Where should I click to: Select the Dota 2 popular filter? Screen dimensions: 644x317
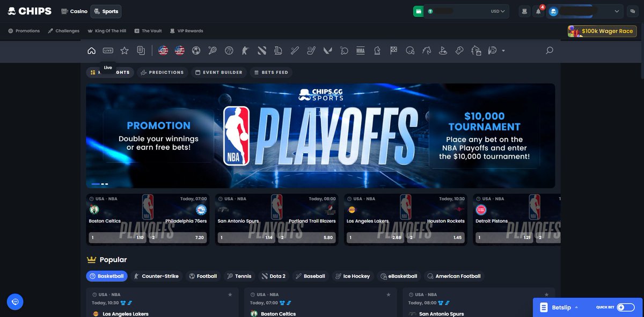pos(274,276)
